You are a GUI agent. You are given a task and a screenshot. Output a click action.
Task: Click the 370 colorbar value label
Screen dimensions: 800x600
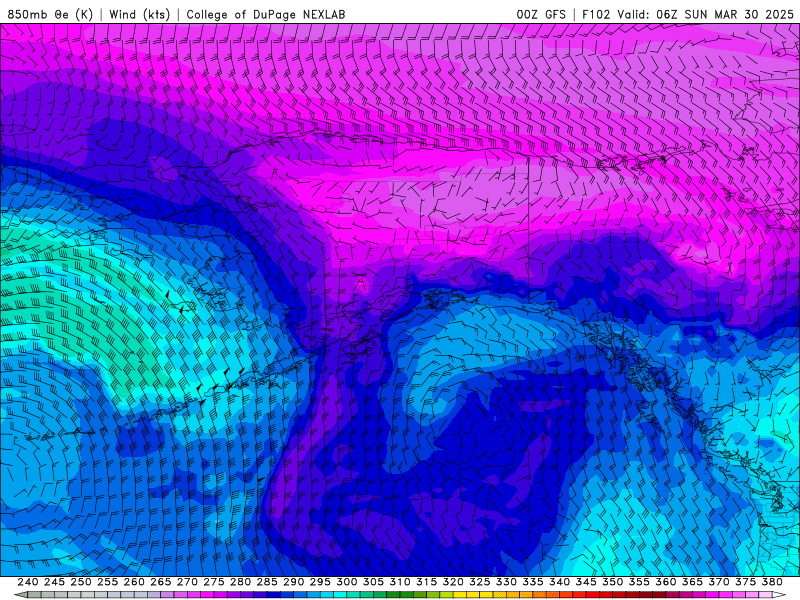pos(719,582)
